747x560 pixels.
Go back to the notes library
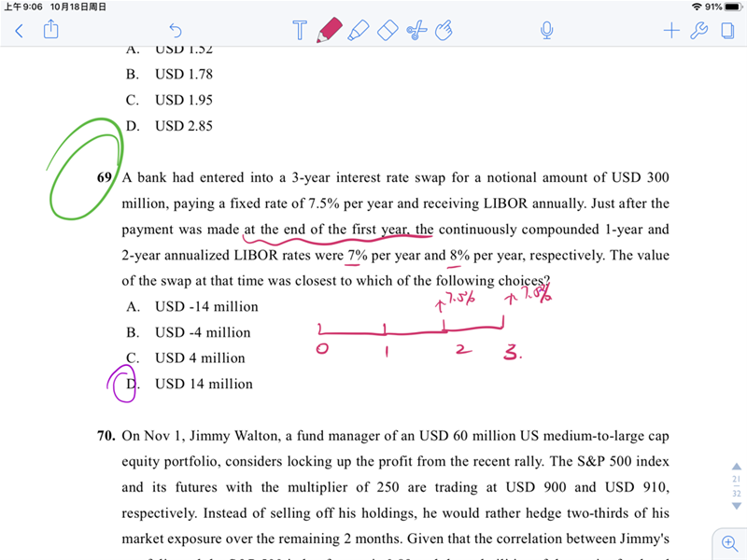coord(19,31)
